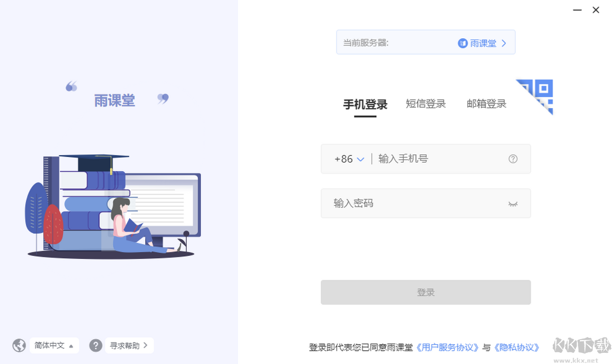Focus the 输入密码 password field
This screenshot has width=612, height=364.
(426, 203)
